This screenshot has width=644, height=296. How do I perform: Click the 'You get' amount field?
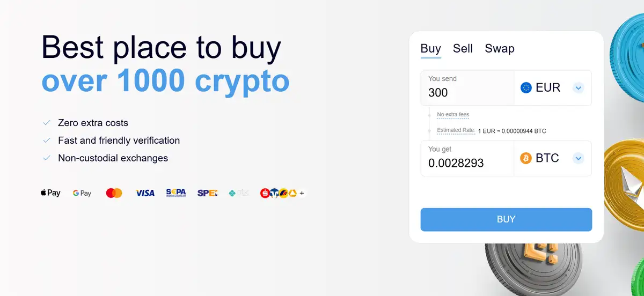click(x=467, y=162)
